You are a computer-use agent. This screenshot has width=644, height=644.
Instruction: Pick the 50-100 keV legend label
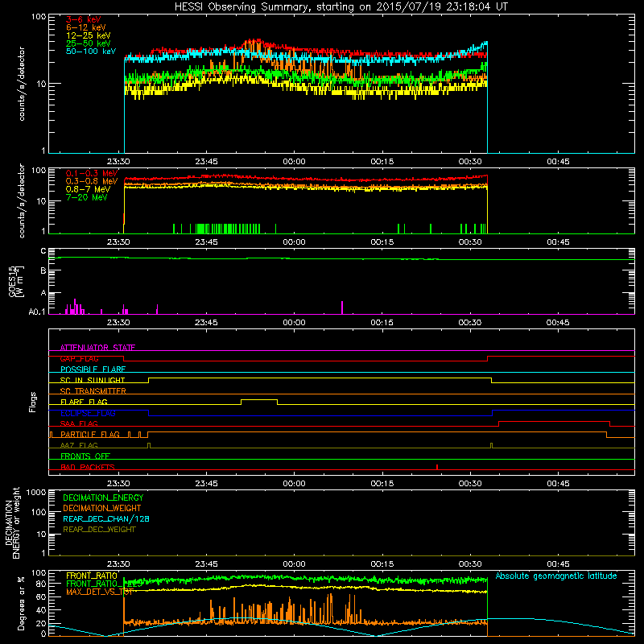click(x=91, y=51)
